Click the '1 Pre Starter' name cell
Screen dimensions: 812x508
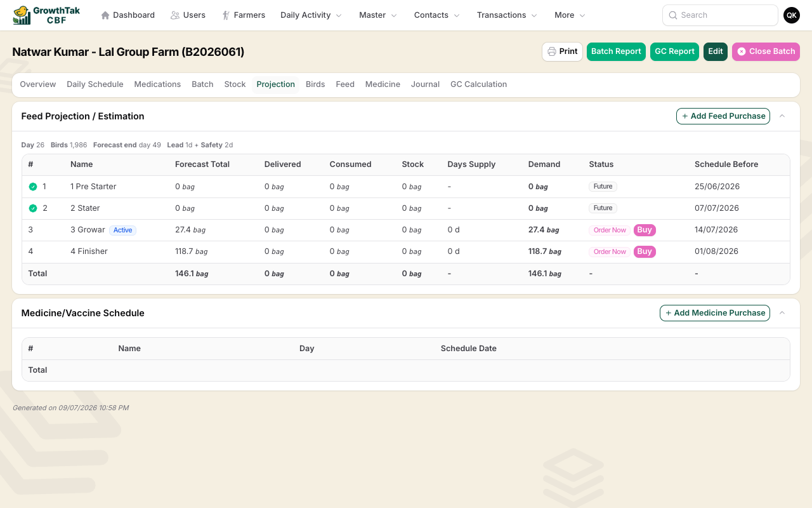coord(93,187)
